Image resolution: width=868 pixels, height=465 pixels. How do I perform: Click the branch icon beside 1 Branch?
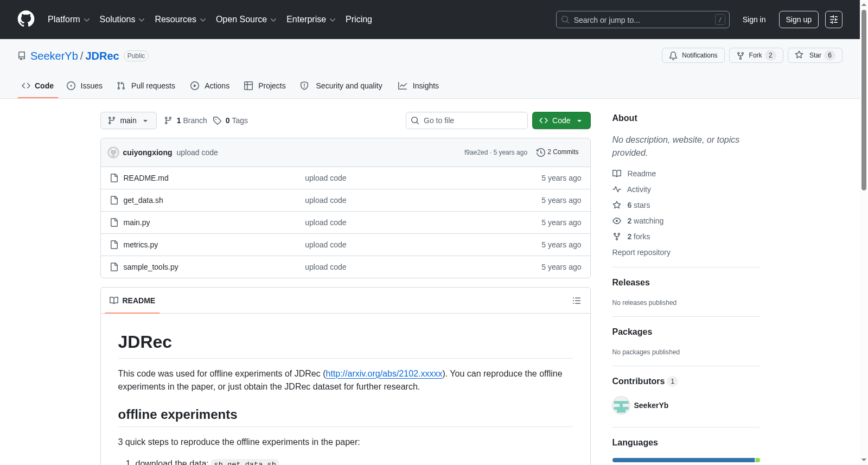click(168, 120)
